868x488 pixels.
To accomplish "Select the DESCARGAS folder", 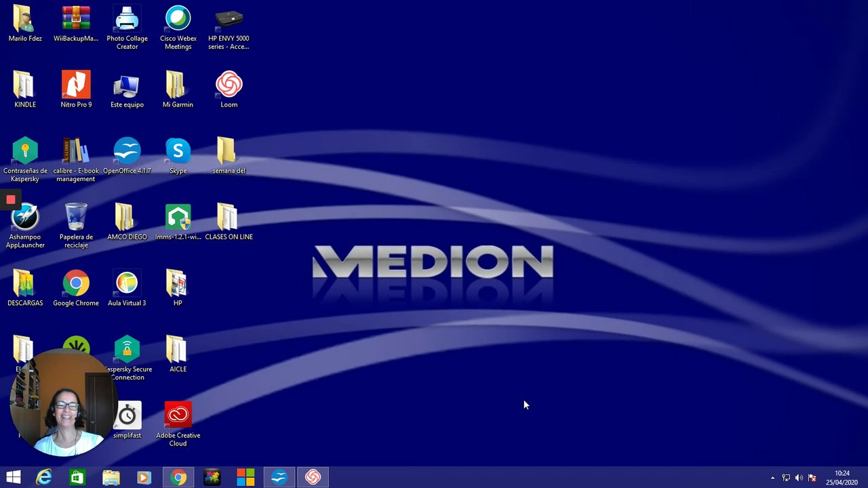I will [25, 288].
